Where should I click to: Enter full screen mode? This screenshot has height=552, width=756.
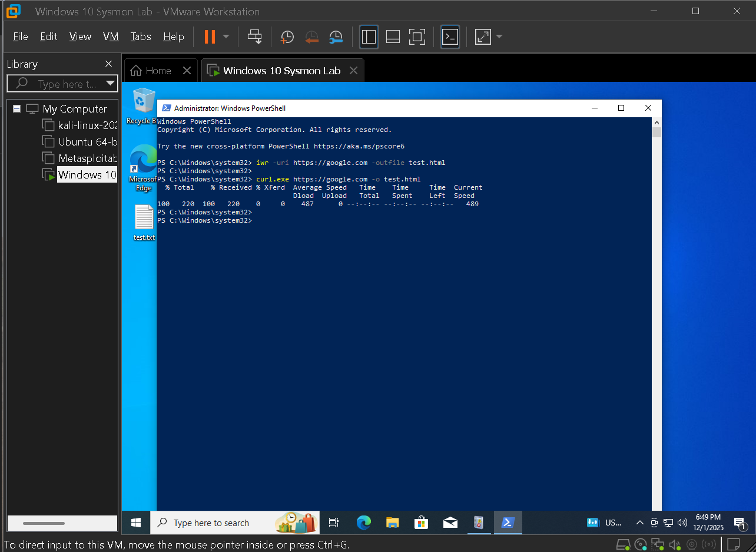[x=417, y=37]
